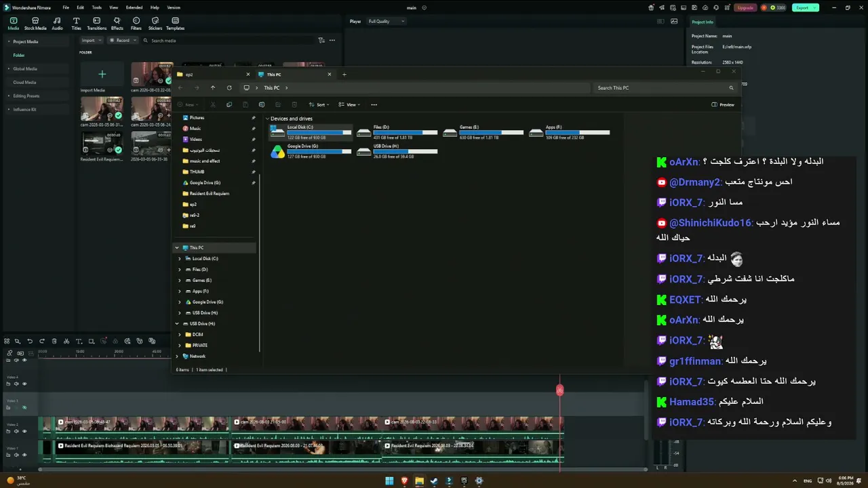868x488 pixels.
Task: Collapse the Devices and drives group
Action: (267, 119)
